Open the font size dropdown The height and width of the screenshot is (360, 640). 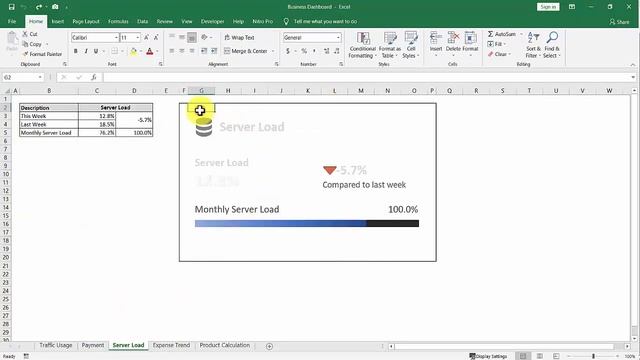[138, 38]
